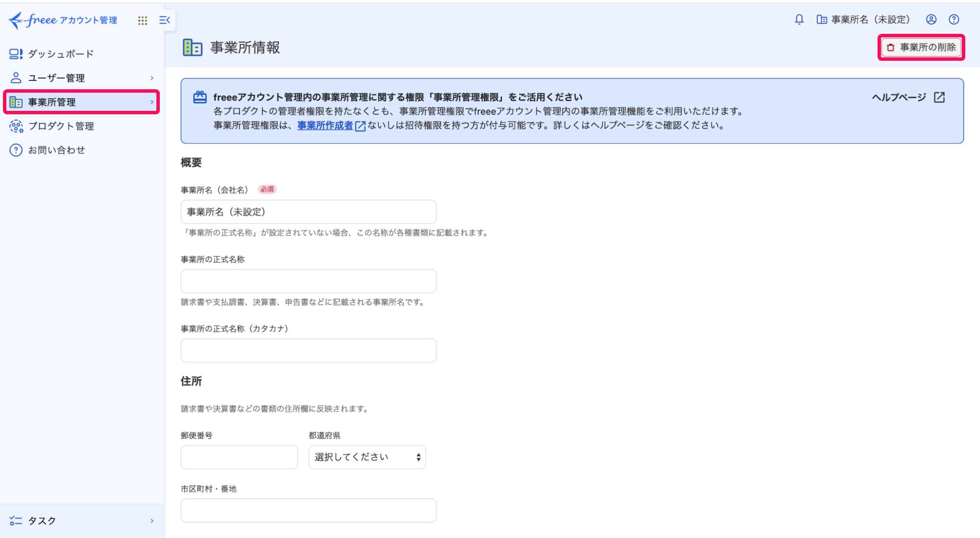Click the タスク checklist icon
Image resolution: width=980 pixels, height=538 pixels.
pos(16,521)
